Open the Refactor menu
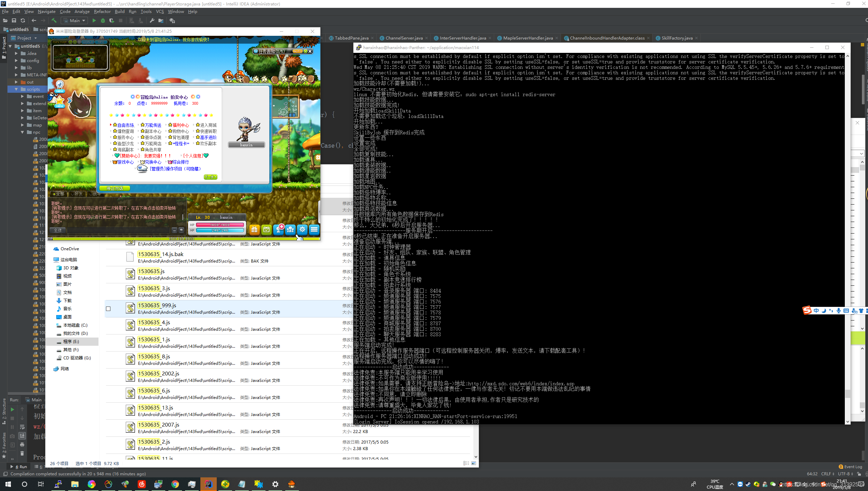This screenshot has width=868, height=491. click(x=102, y=12)
